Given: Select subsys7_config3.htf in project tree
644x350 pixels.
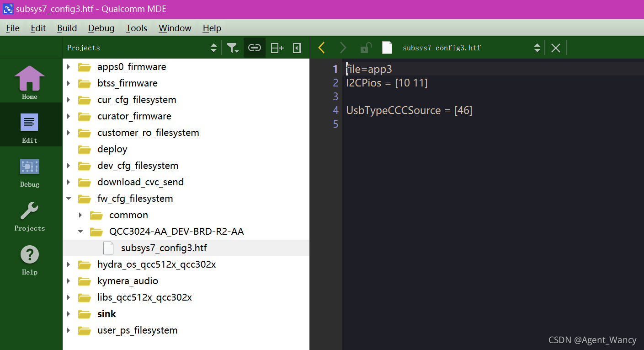Looking at the screenshot, I should pyautogui.click(x=164, y=248).
